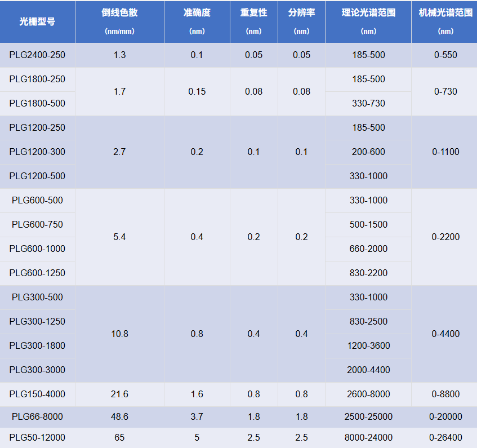Click the PLG150-4000 grating model
This screenshot has height=448, width=477.
click(37, 394)
